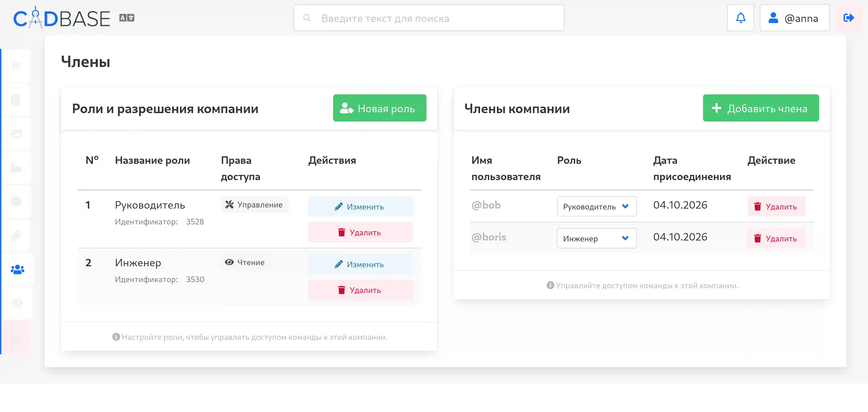Click the Роли и разрешения компании heading
Viewport: 868px width, 412px height.
(165, 109)
